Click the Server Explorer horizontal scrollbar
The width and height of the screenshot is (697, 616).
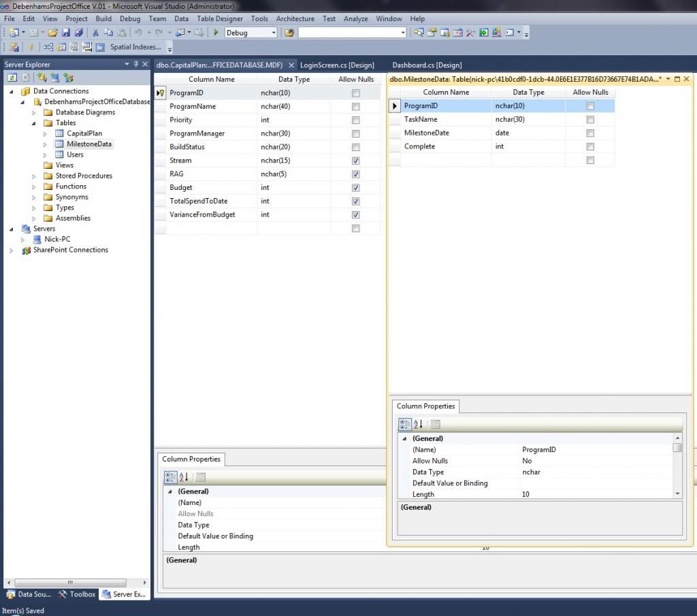(x=70, y=582)
